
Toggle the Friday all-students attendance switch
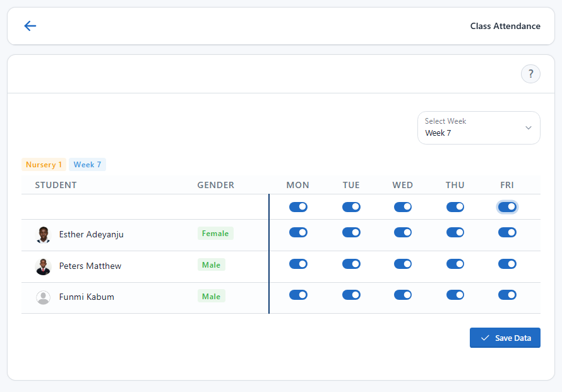(x=507, y=206)
